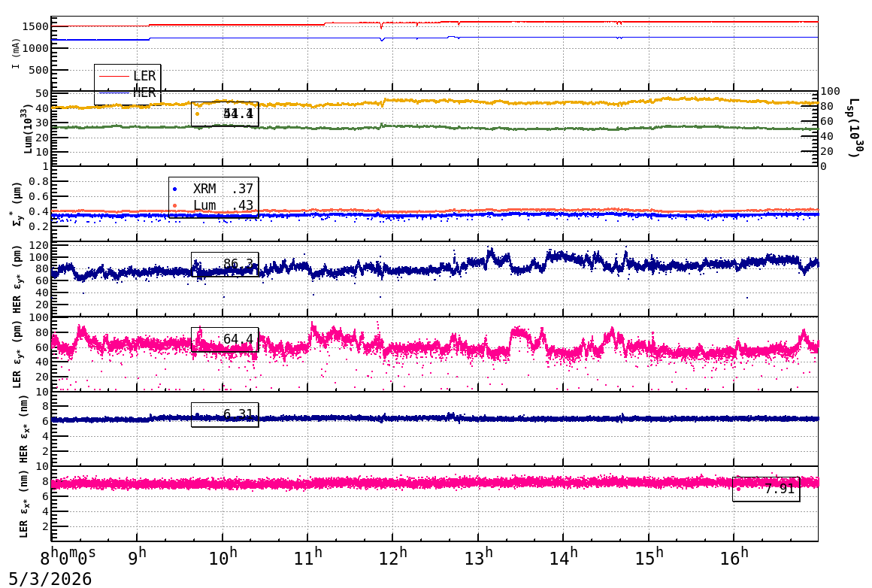
Task: Click the 9h time axis label
Action: (x=137, y=556)
